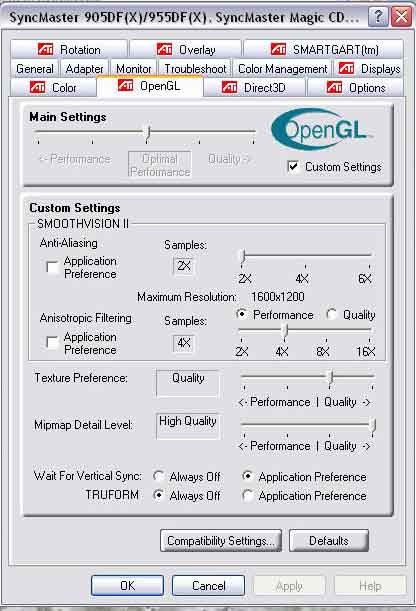Open Compatibility Settings dialog
The image size is (416, 611).
pos(220,540)
